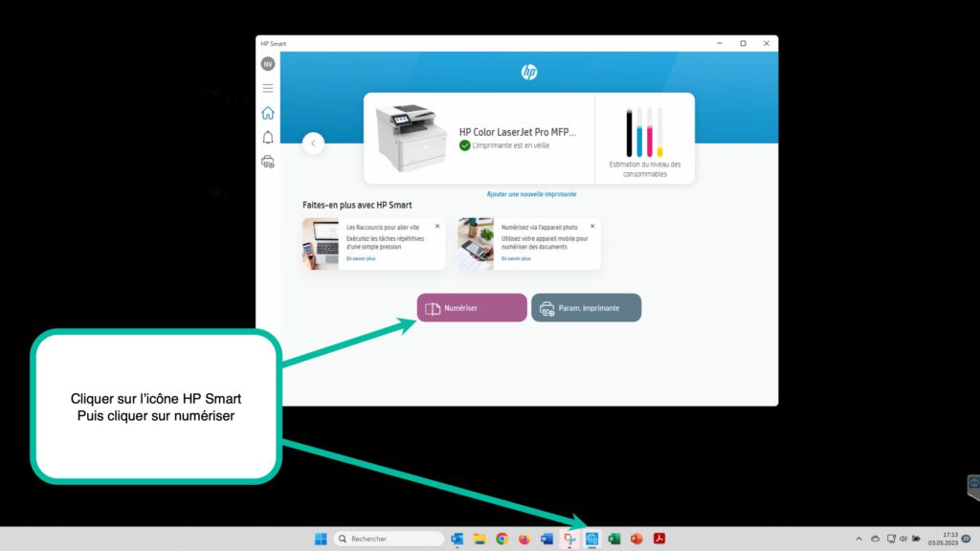Open notifications bell in sidebar
980x551 pixels.
point(268,138)
